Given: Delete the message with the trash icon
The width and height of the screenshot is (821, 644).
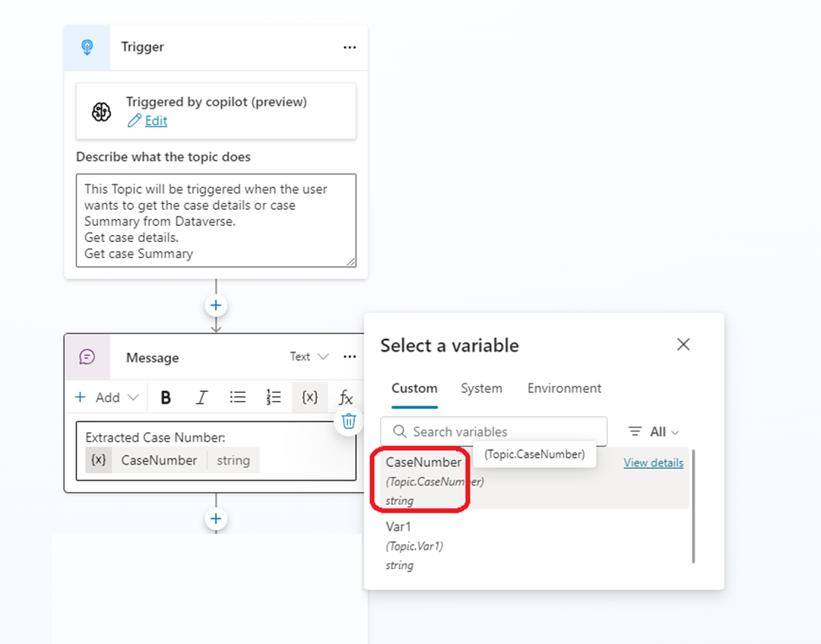Looking at the screenshot, I should [349, 421].
